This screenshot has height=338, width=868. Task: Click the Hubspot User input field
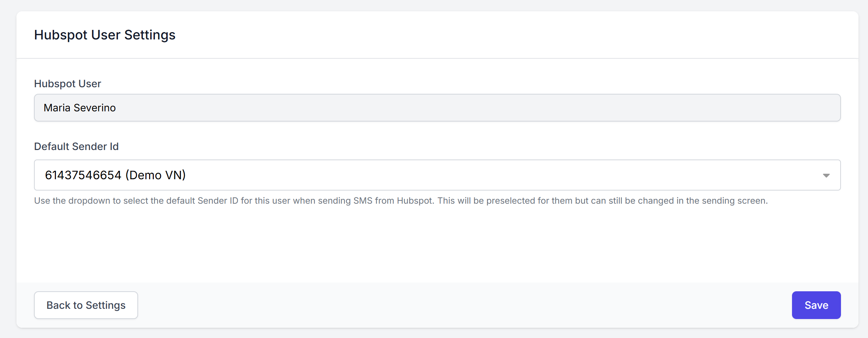(437, 108)
